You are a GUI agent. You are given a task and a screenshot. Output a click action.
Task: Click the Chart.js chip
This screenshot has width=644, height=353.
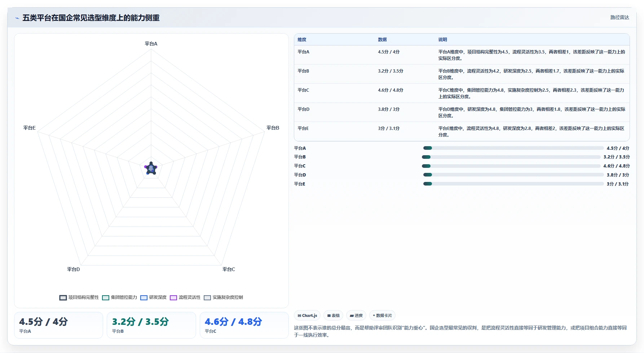tap(307, 315)
